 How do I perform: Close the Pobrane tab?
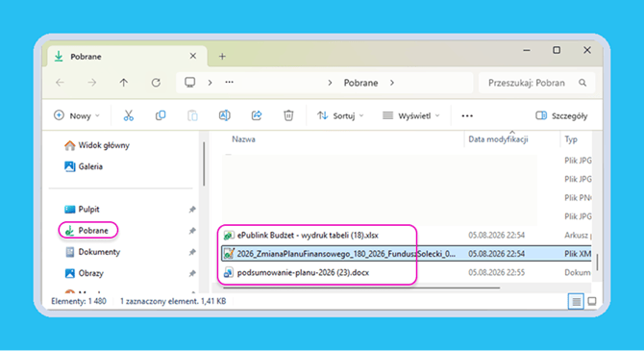tap(192, 56)
